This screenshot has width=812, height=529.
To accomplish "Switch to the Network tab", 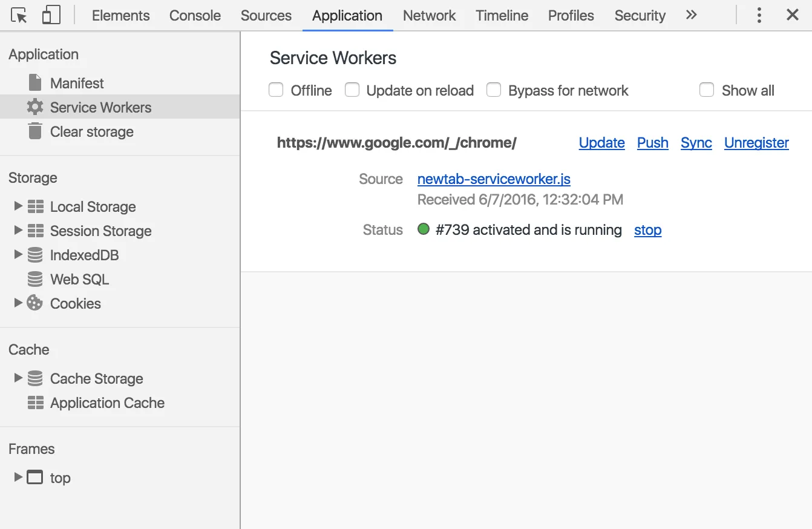I will [x=429, y=16].
